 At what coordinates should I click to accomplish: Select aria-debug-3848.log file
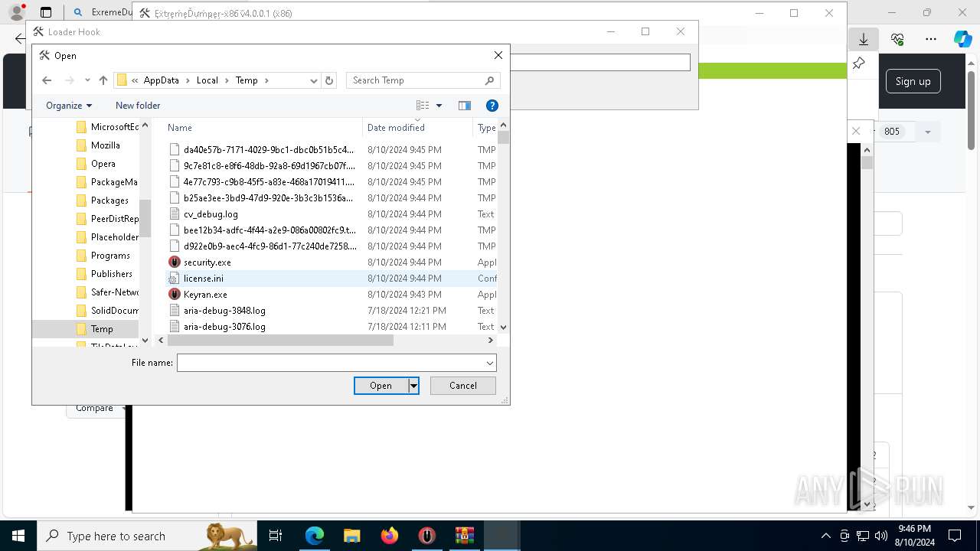[224, 311]
